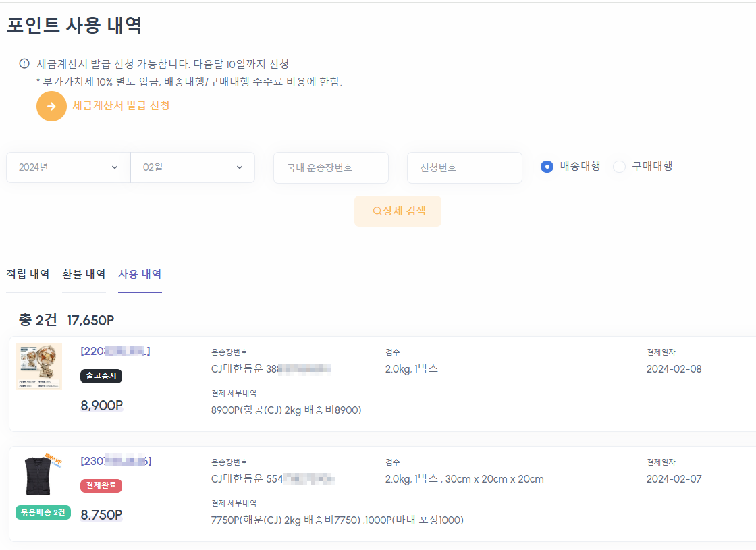Switch to the 적립 내역 tab
This screenshot has height=550, width=756.
click(28, 274)
